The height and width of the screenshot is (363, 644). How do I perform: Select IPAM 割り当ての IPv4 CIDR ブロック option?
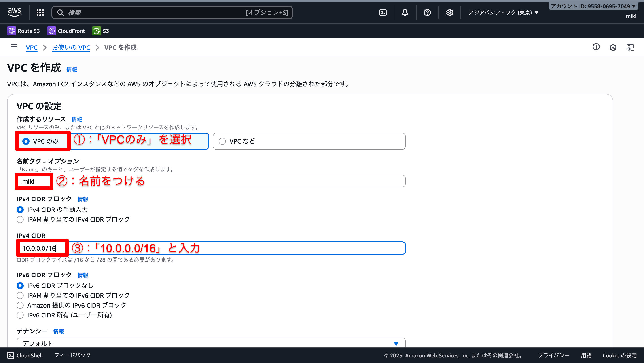20,219
